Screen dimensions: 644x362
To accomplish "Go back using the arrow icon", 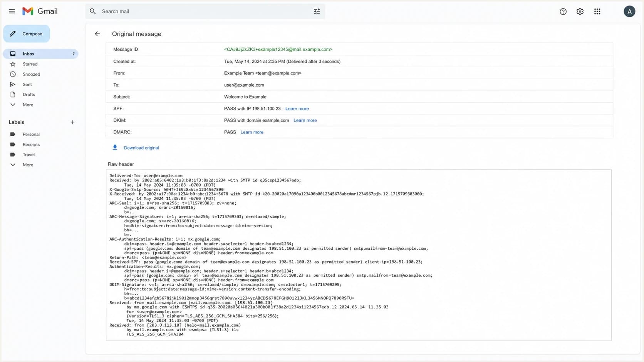I will click(x=97, y=34).
